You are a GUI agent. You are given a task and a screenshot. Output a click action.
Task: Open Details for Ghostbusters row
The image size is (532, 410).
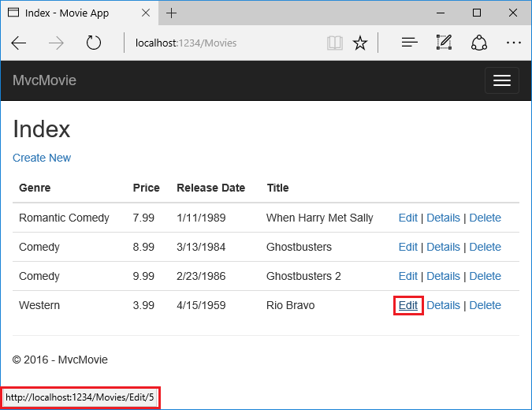click(443, 247)
